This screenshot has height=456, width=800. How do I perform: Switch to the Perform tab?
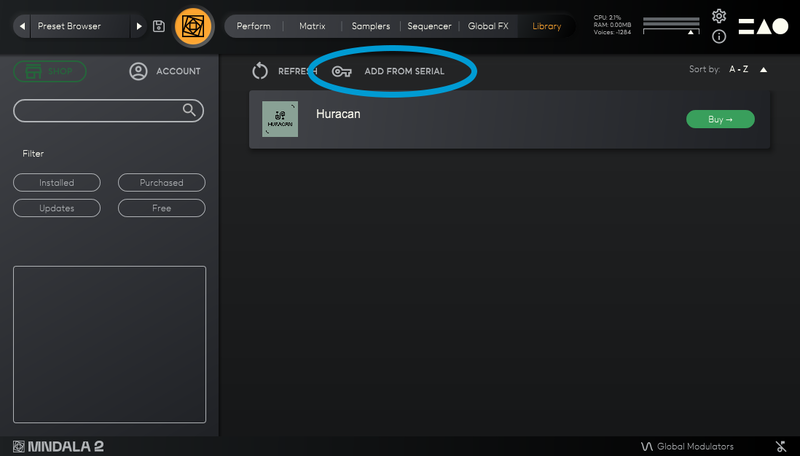click(x=254, y=26)
